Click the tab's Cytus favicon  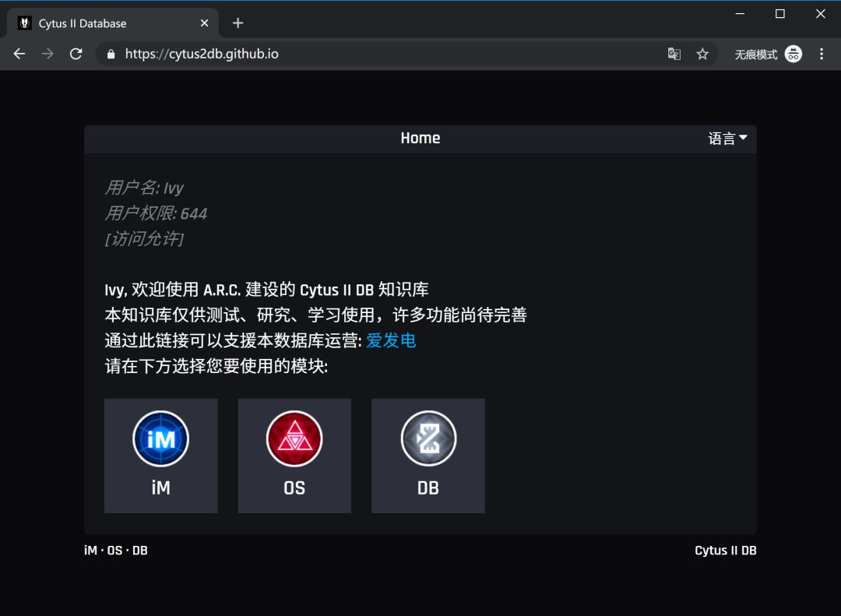click(x=24, y=23)
